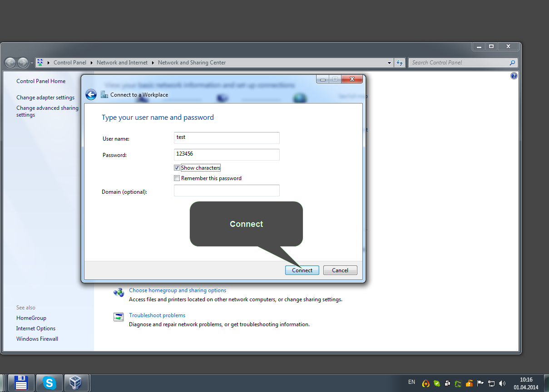Open Internet Options link
The image size is (549, 392).
(x=36, y=328)
